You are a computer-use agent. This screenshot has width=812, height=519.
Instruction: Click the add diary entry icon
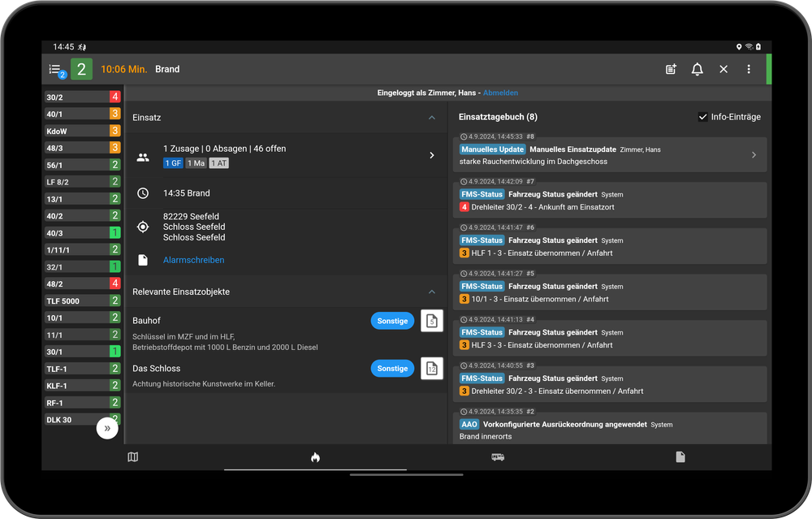pyautogui.click(x=672, y=69)
